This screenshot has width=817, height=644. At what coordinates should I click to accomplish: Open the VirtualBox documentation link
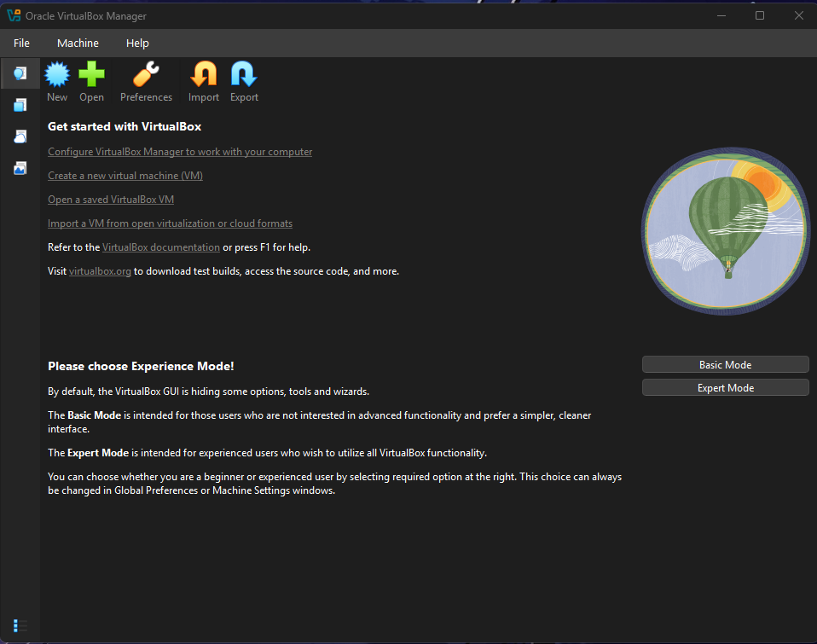[x=160, y=247]
